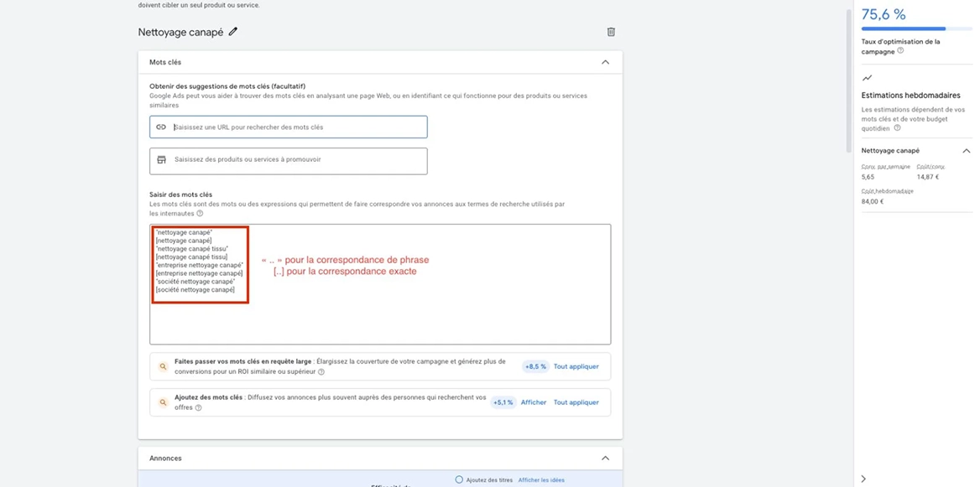
Task: Click Tout appliquer for Ajoutez des mots clés
Action: pyautogui.click(x=576, y=402)
